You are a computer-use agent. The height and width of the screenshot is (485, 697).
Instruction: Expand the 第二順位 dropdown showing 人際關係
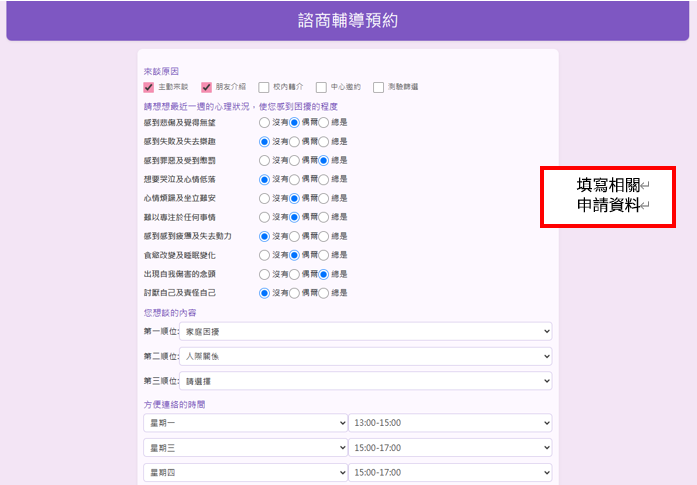pyautogui.click(x=365, y=357)
